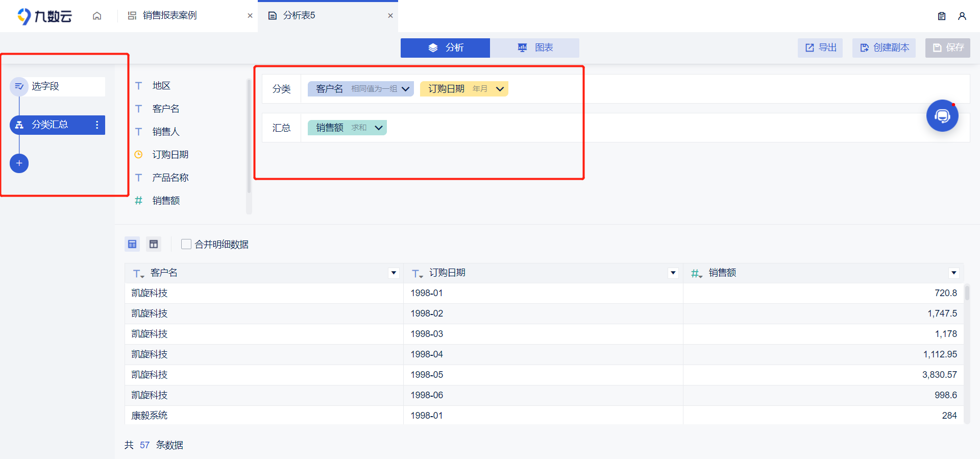
Task: Open the 订购日期 column filter dropdown
Action: click(673, 273)
